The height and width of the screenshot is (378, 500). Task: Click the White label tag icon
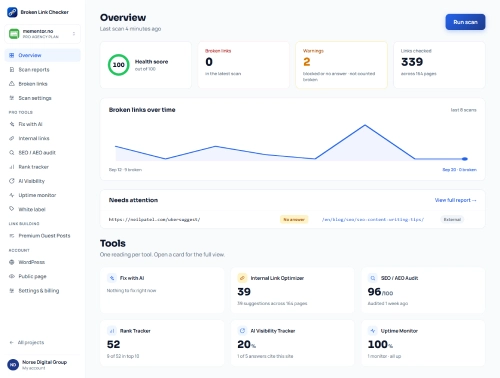click(x=12, y=209)
